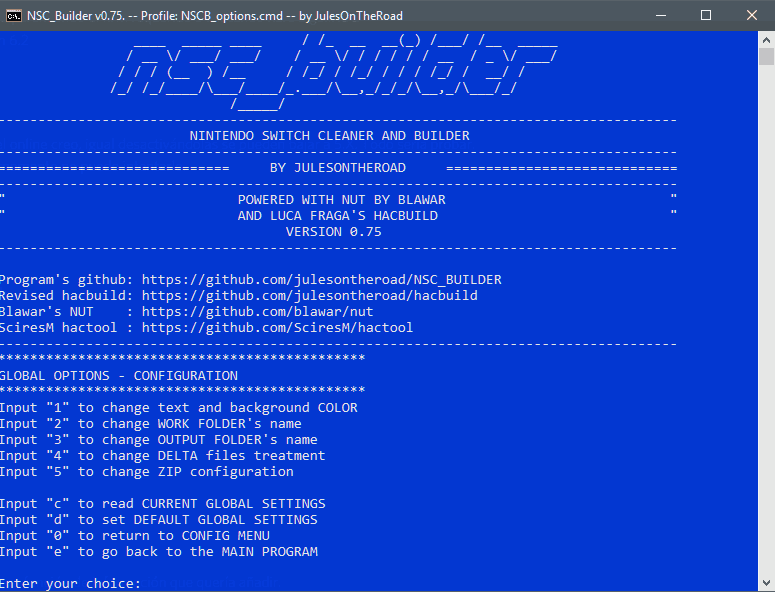Click the 'AND LUCA FRAGA'S HACBUILD' line
Screen dimensions: 775x592
click(x=338, y=216)
